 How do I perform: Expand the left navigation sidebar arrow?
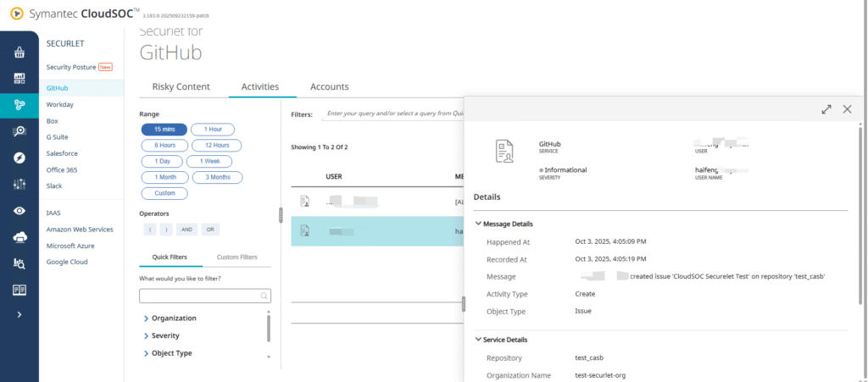click(x=19, y=315)
